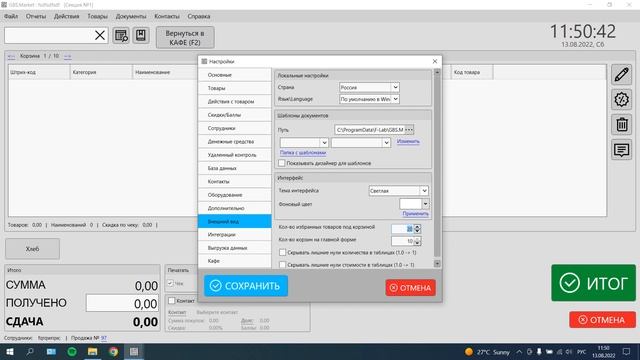Image resolution: width=640 pixels, height=360 pixels.
Task: Select База данных settings section
Action: pyautogui.click(x=235, y=168)
